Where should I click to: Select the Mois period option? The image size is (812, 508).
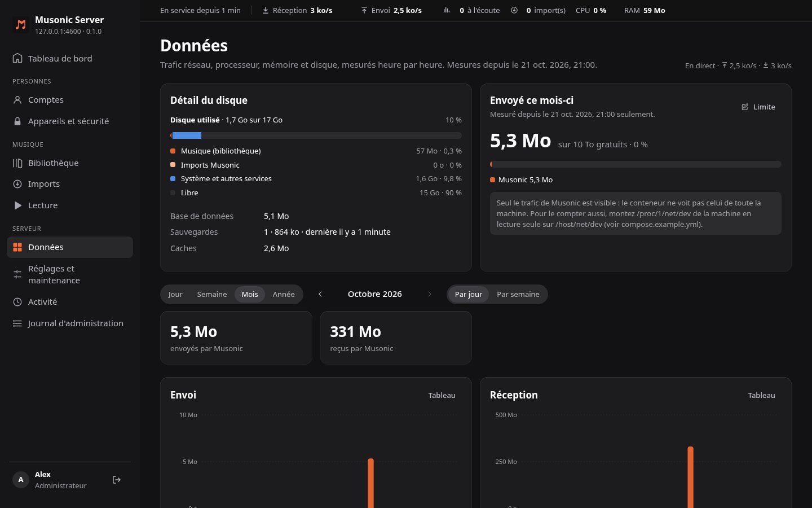(x=250, y=294)
